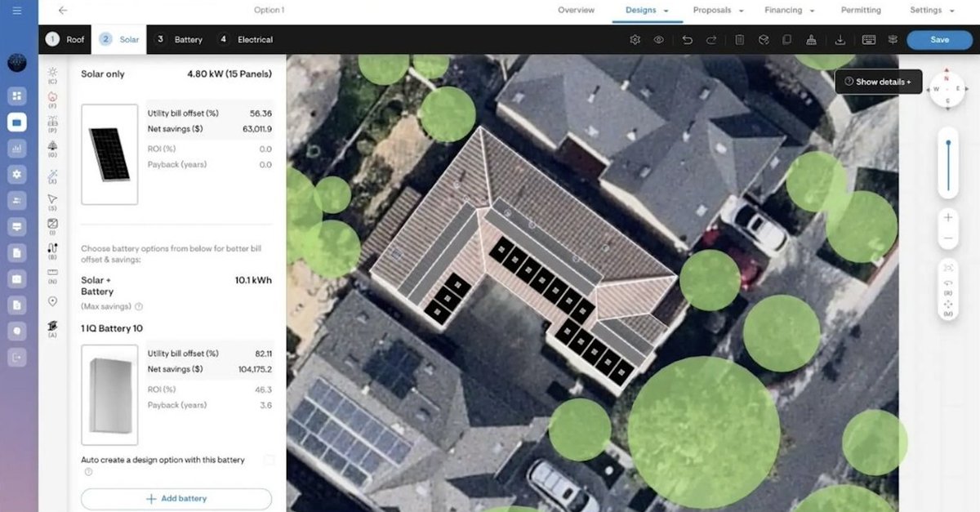Open the monitor sidebar icon

tap(17, 227)
